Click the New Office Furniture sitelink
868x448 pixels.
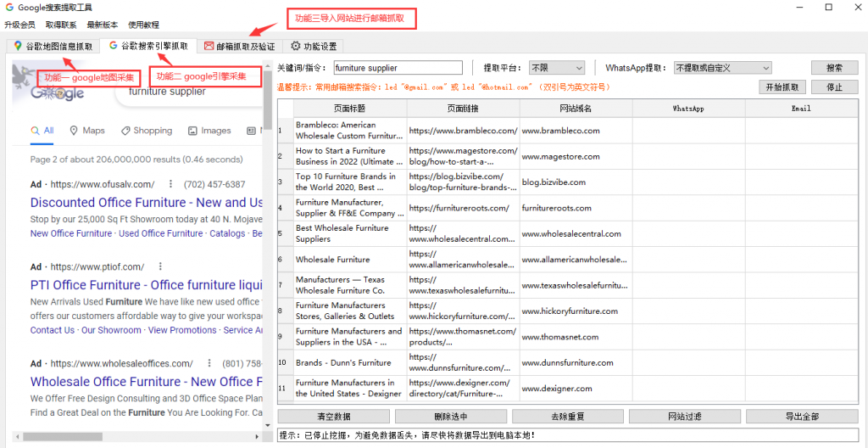[x=71, y=233]
